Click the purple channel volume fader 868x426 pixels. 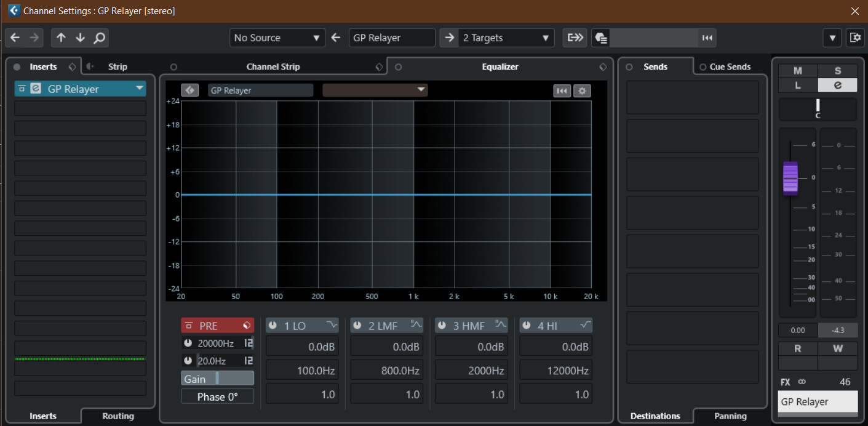pos(790,178)
